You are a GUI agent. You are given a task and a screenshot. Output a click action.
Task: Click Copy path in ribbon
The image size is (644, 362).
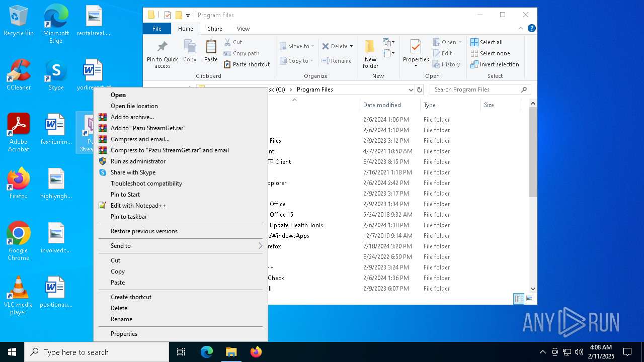tap(242, 53)
